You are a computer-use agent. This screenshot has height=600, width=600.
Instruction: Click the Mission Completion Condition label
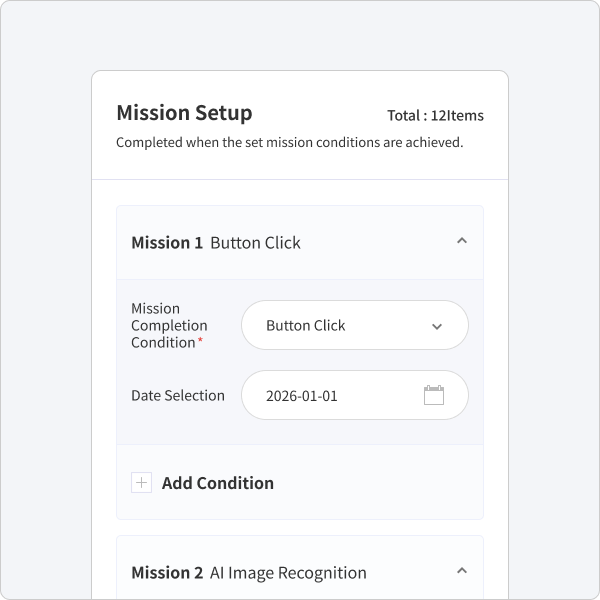(x=169, y=325)
